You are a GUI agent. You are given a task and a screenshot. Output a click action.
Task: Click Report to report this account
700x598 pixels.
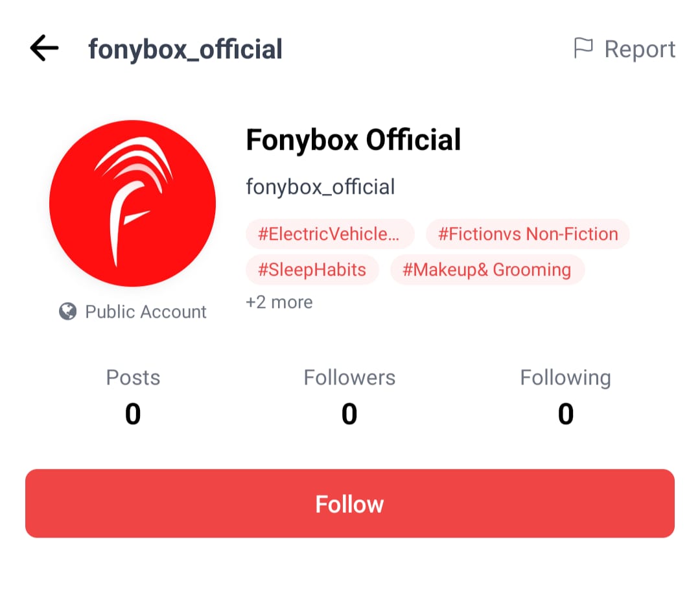coord(640,49)
